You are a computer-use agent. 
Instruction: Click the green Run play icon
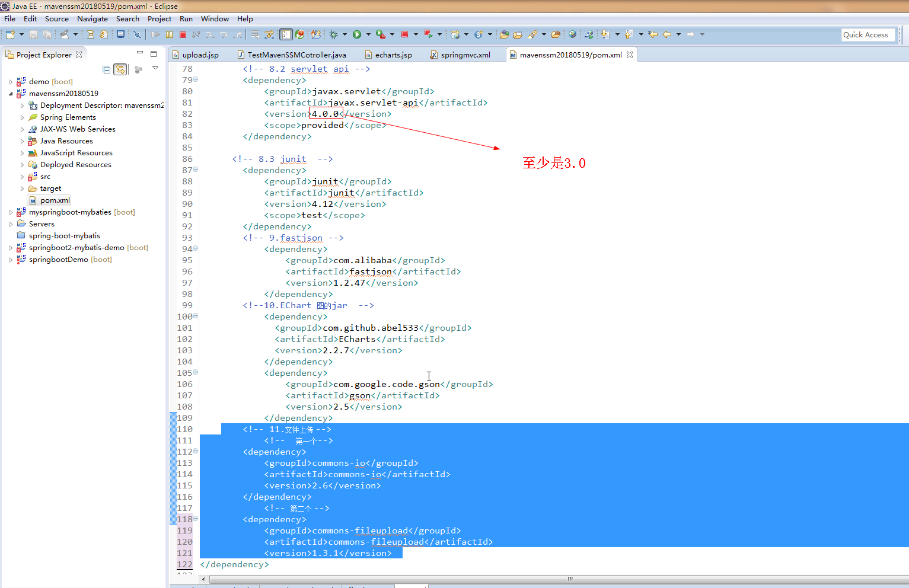(357, 34)
